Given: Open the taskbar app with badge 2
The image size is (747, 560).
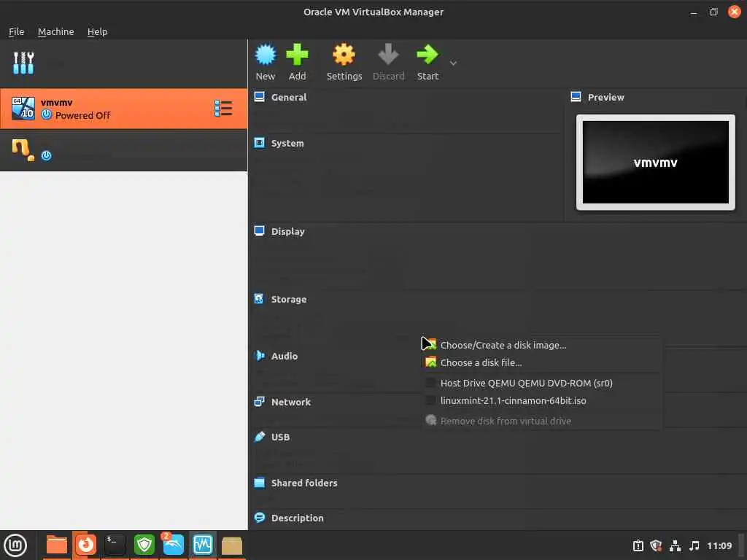Looking at the screenshot, I should [x=173, y=544].
